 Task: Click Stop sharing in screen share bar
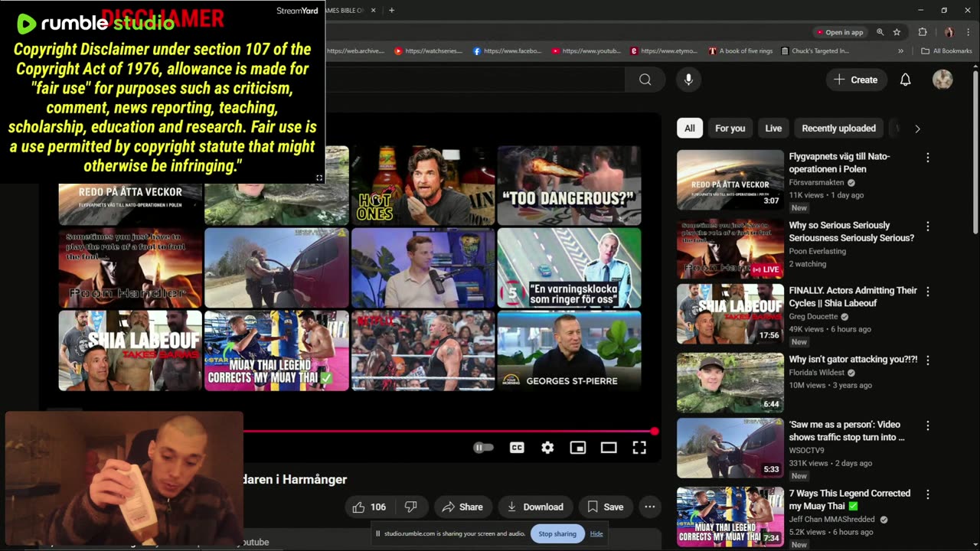point(557,533)
